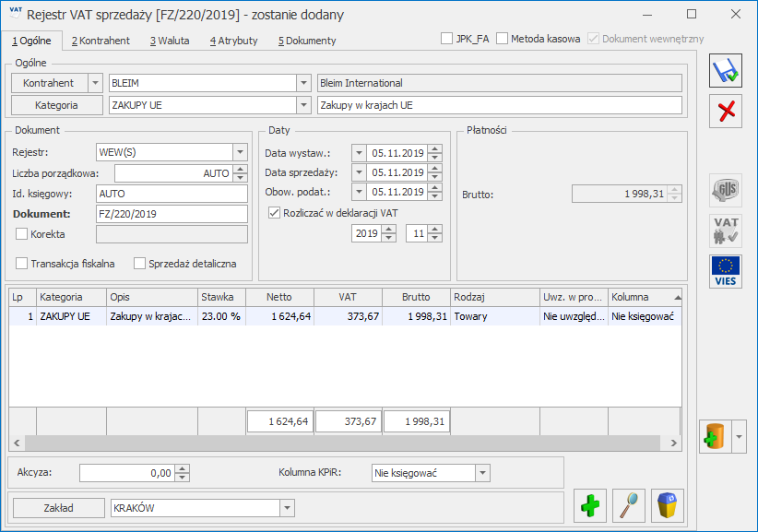Click declaration year 2019 stepper
The height and width of the screenshot is (532, 758).
388,233
